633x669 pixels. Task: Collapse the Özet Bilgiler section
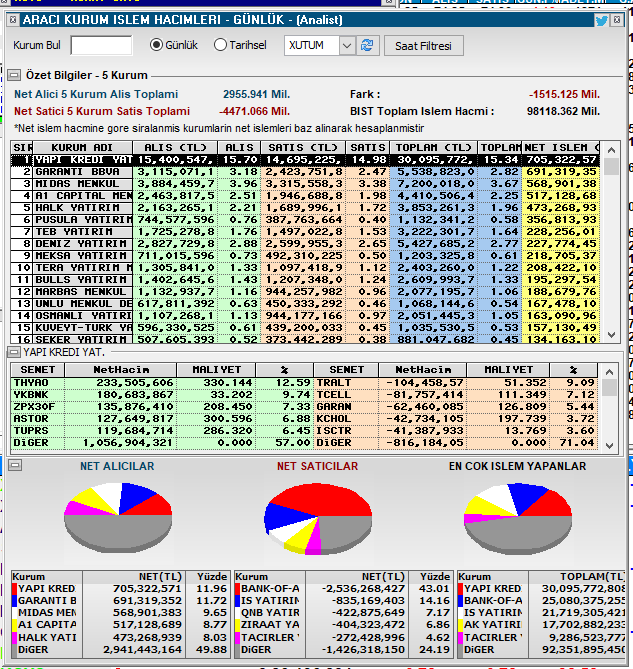(x=14, y=76)
